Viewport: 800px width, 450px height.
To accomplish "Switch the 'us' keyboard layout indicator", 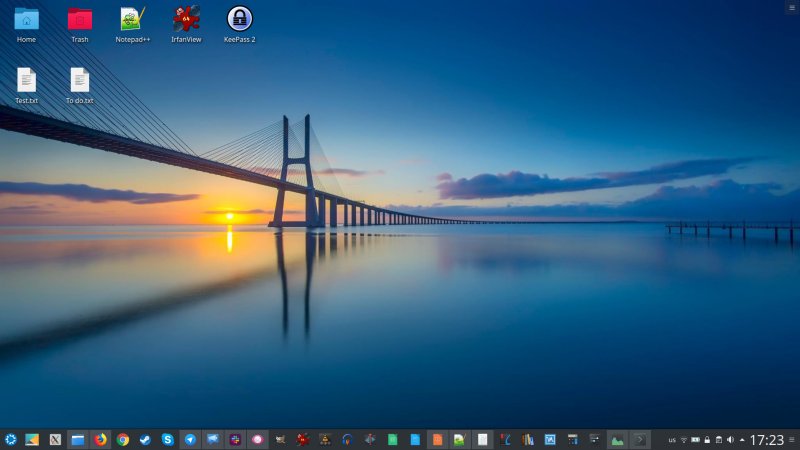I will 672,440.
